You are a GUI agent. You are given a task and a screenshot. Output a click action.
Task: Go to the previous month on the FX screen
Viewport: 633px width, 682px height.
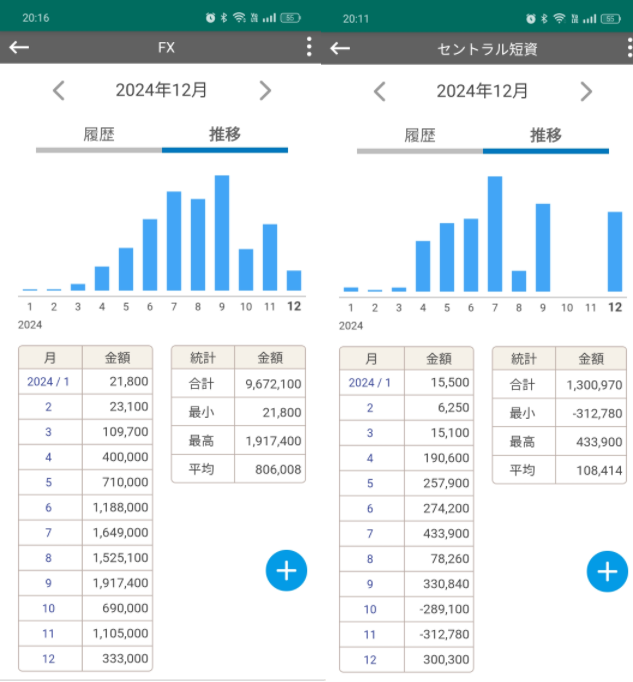59,91
